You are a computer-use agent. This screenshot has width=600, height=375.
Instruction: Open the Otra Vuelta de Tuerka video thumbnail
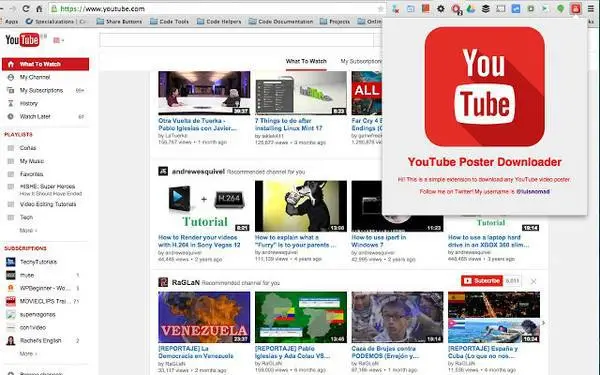click(204, 93)
